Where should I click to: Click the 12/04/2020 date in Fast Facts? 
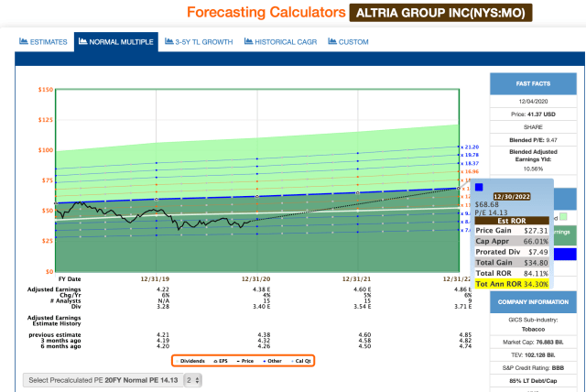tap(533, 102)
